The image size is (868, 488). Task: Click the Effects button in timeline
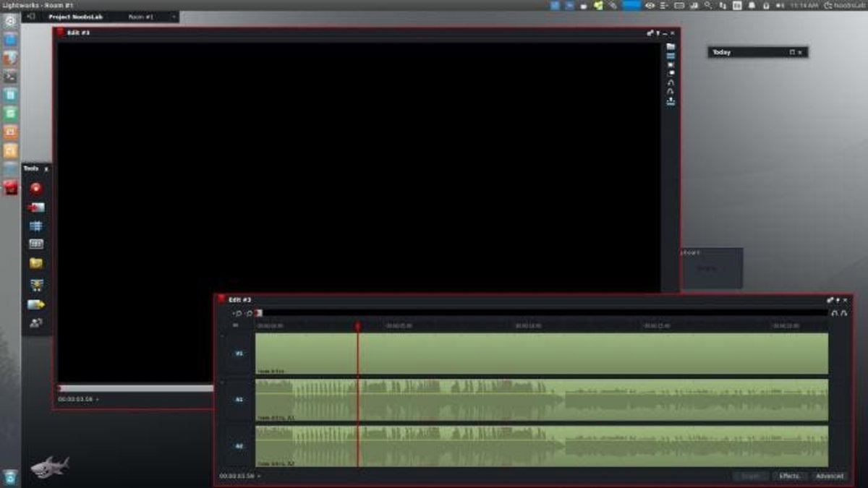[789, 476]
